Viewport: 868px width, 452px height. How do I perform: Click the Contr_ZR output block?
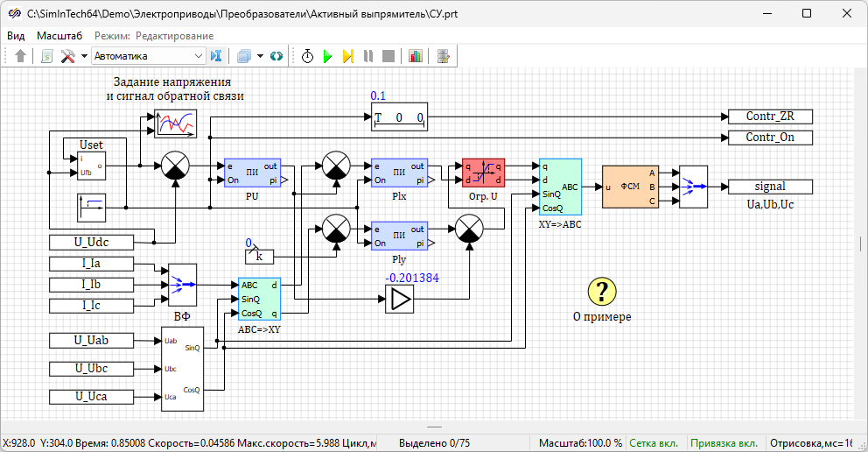(x=769, y=117)
